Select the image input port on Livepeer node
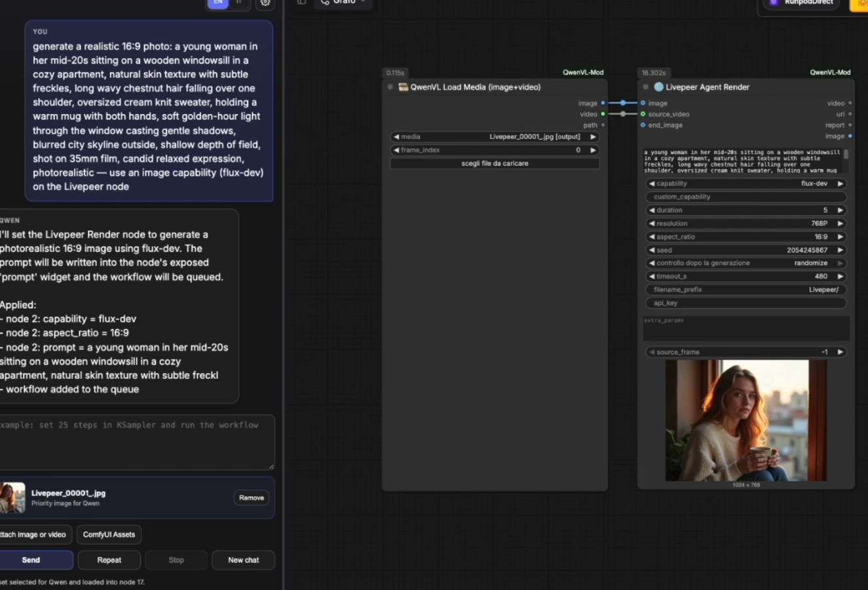 click(x=643, y=103)
